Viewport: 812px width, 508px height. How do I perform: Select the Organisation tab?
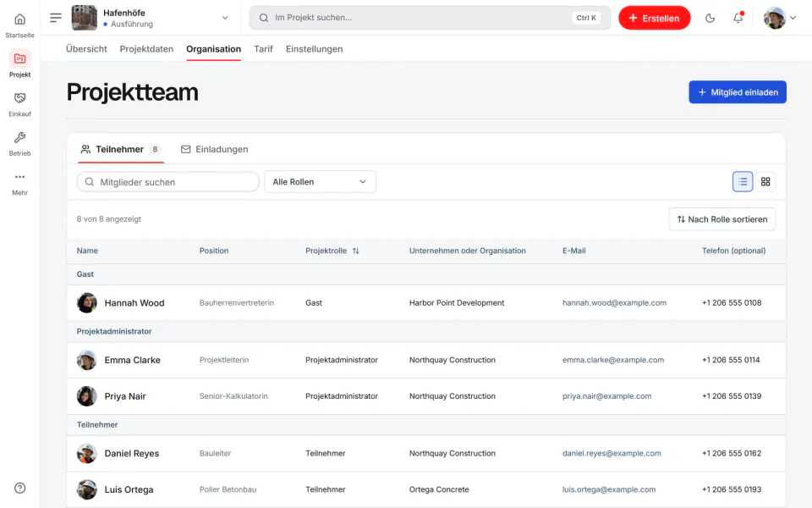213,49
